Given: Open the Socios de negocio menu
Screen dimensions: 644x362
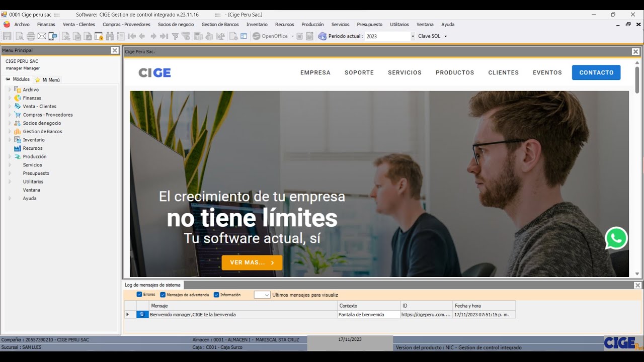Looking at the screenshot, I should click(x=176, y=24).
